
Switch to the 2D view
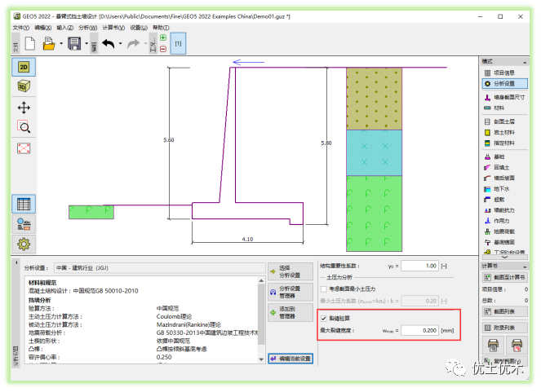tap(24, 67)
